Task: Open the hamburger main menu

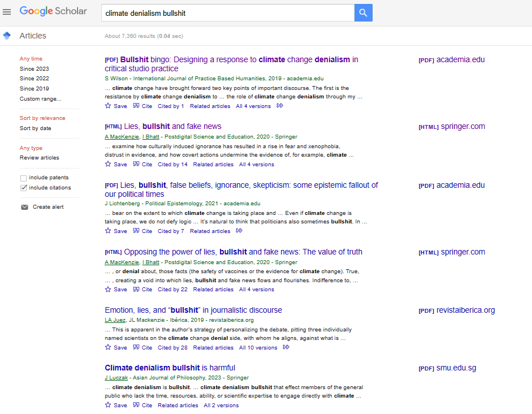Action: tap(7, 12)
